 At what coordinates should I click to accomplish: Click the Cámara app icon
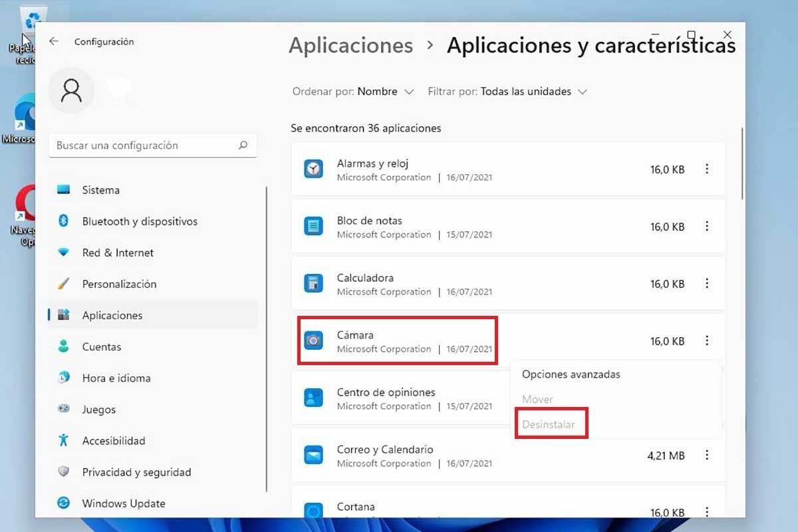pos(313,340)
